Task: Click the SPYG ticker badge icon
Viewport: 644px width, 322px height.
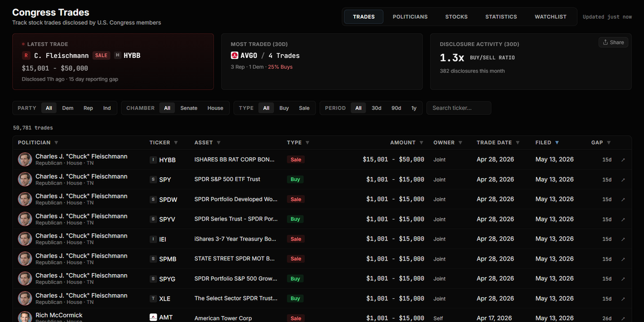Action: (153, 279)
